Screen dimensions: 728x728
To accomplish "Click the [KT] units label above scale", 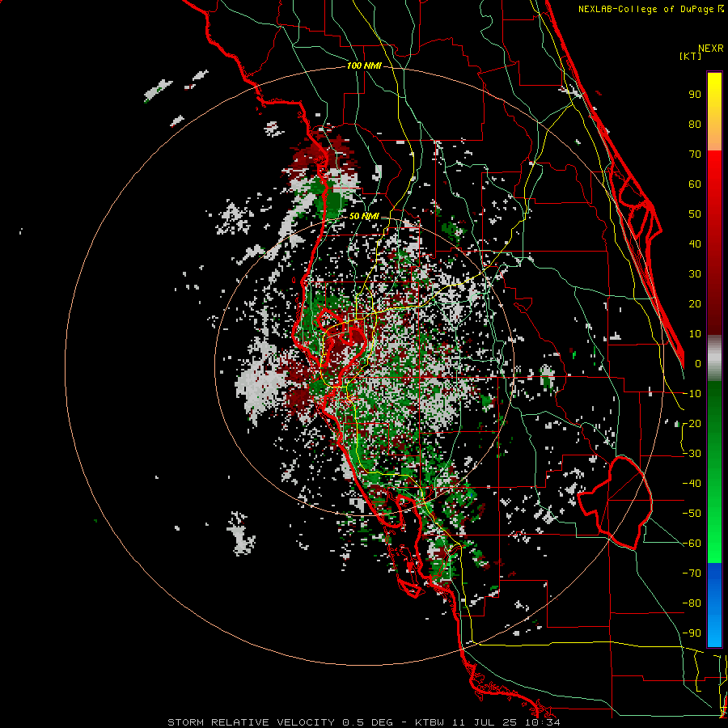I will (690, 56).
